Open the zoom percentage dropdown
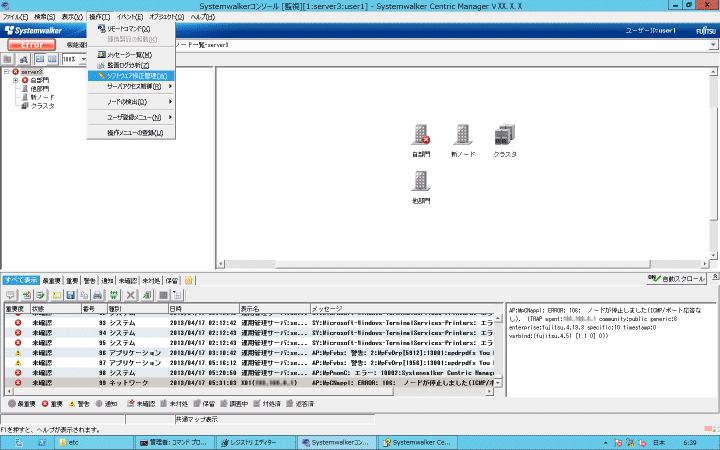The image size is (720, 450). pos(83,59)
